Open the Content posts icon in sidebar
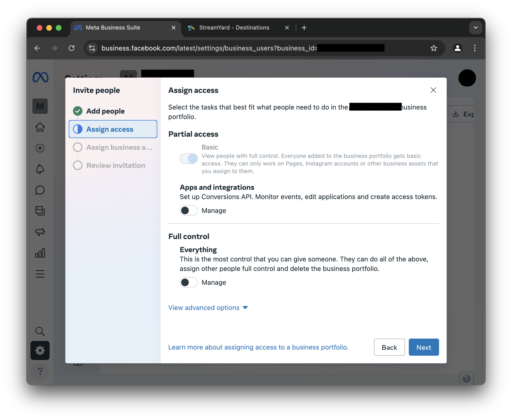Viewport: 512px width, 420px height. 40,211
